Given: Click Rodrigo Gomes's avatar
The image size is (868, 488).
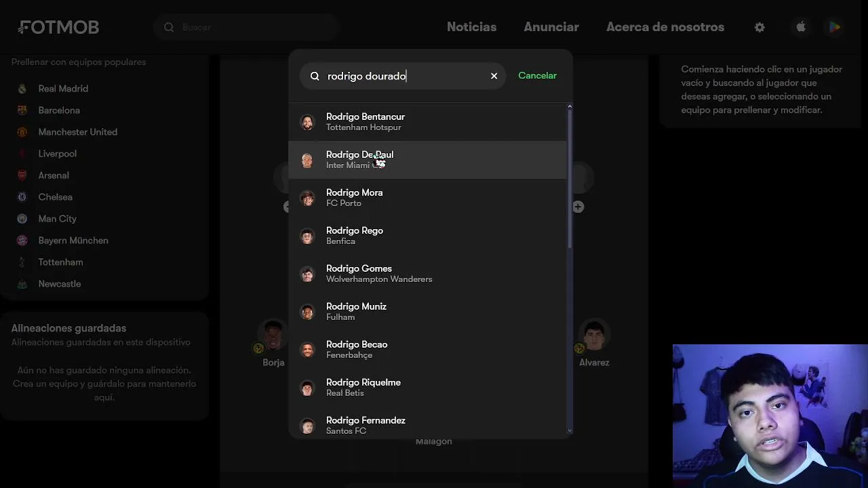Looking at the screenshot, I should tap(307, 274).
